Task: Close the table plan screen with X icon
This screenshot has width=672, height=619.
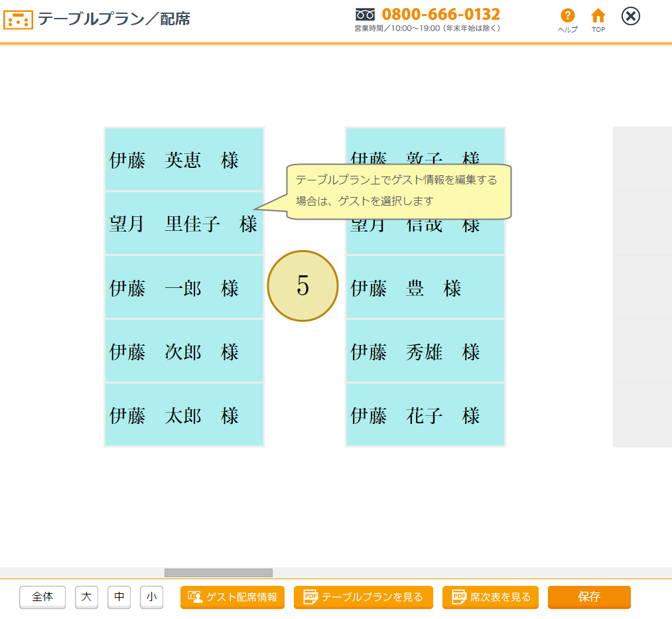Action: (631, 16)
